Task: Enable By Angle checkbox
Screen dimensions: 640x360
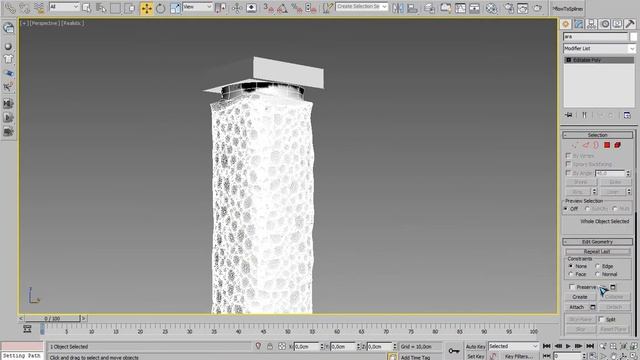Action: 568,173
